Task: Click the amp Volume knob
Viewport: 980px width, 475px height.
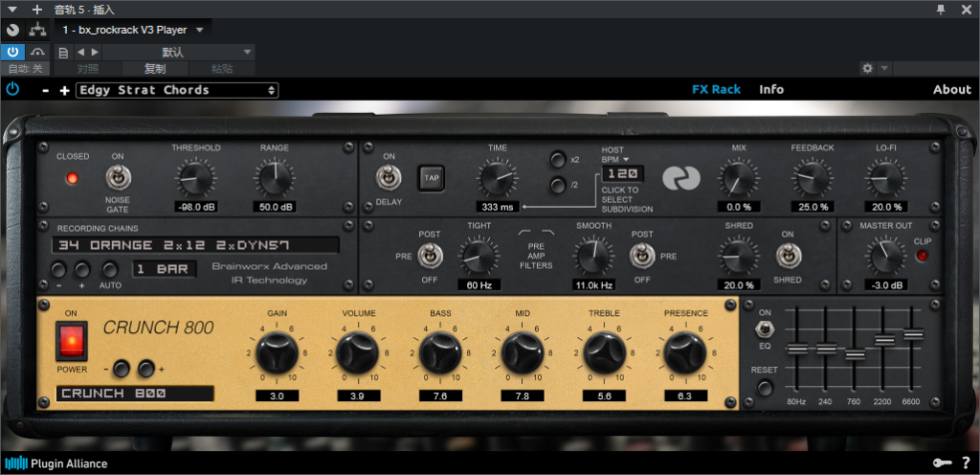Action: [358, 353]
